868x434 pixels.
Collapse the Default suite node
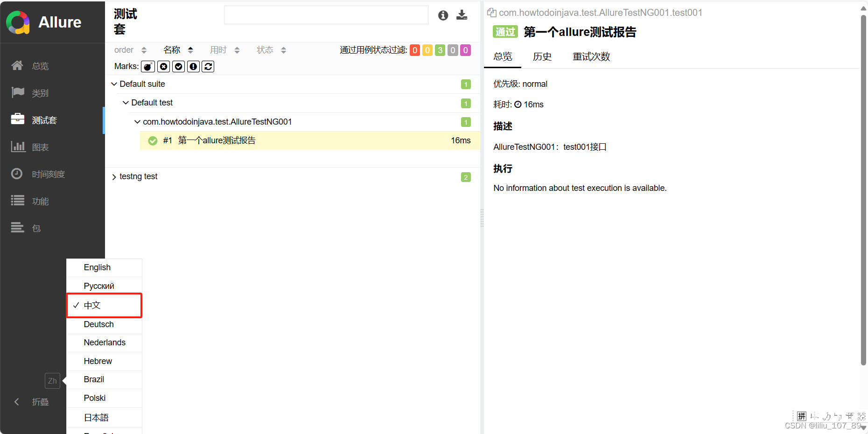click(x=114, y=84)
